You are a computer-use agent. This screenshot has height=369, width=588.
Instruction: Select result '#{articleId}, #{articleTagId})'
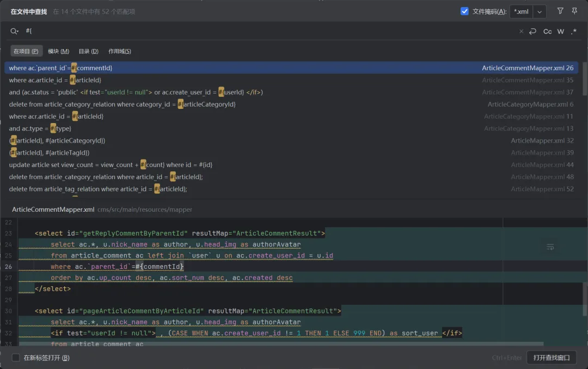(291, 152)
